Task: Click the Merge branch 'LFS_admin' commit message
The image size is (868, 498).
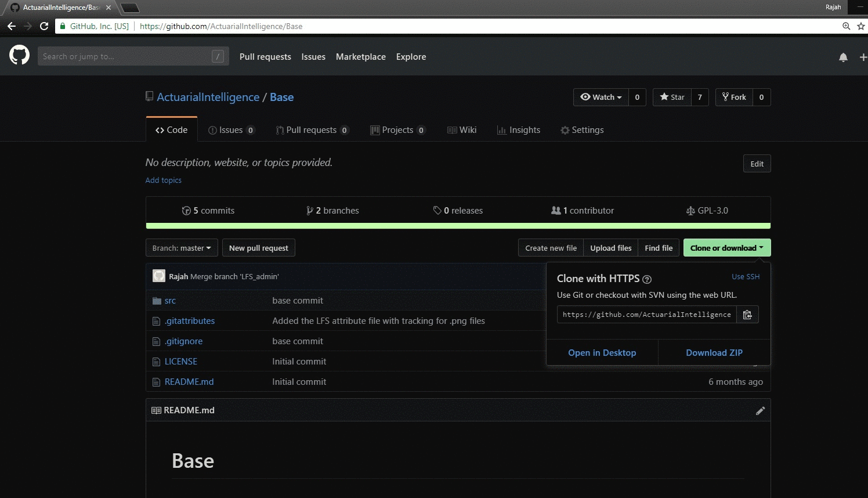Action: coord(234,277)
